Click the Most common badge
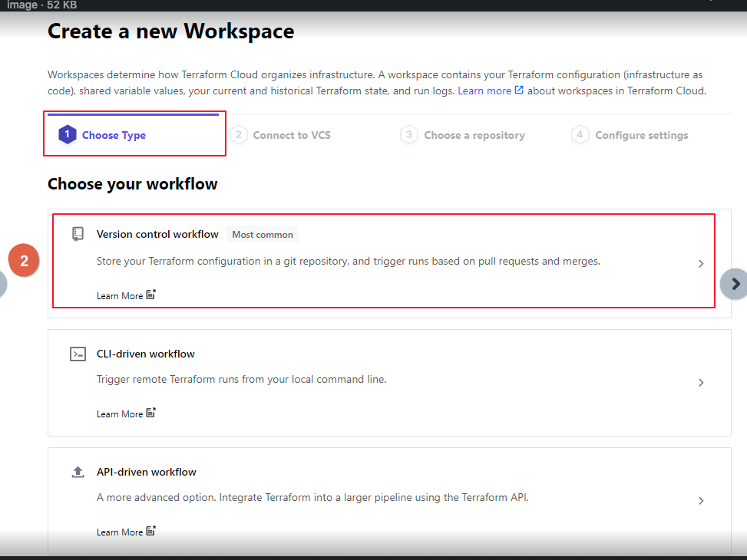Viewport: 747px width, 560px height. 263,234
